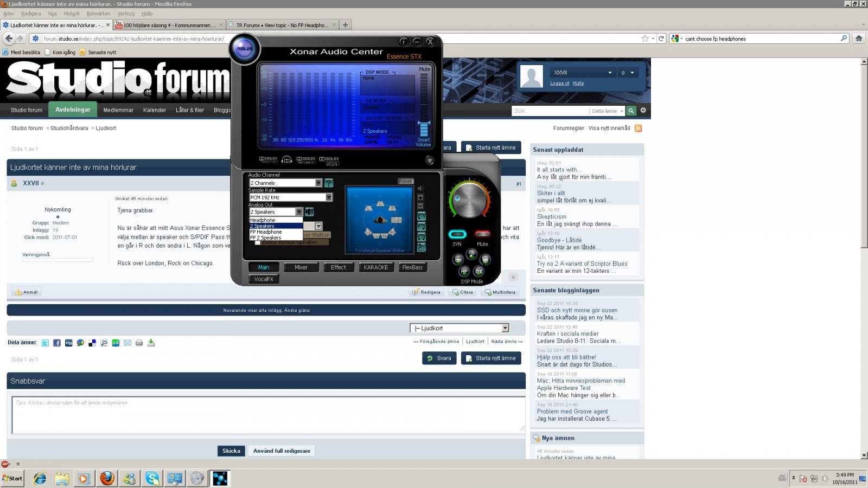Click green forum search button
Image resolution: width=868 pixels, height=488 pixels.
[631, 111]
